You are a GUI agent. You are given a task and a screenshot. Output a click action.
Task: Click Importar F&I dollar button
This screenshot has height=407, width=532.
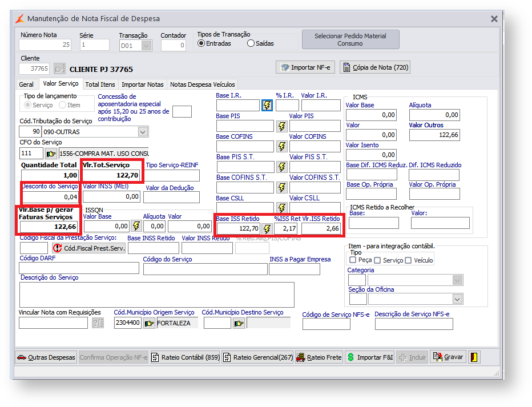click(370, 357)
